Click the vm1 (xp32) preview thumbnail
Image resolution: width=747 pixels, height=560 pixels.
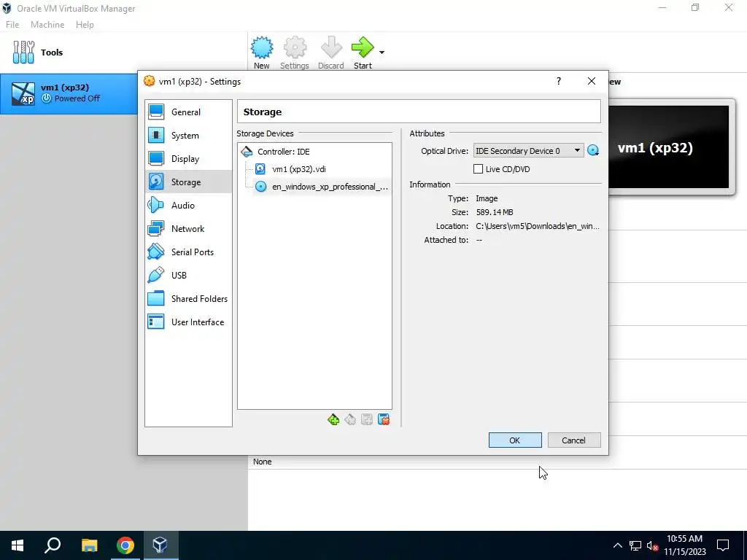pos(668,147)
